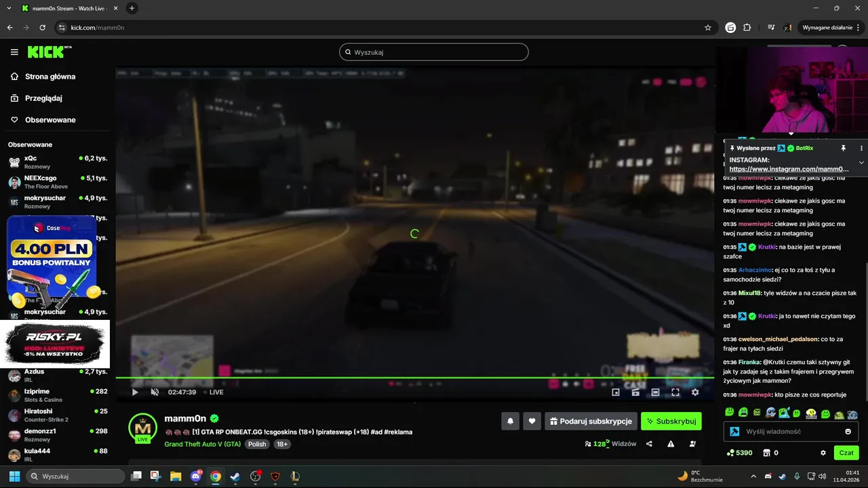Open File Explorer from taskbar

click(x=175, y=476)
